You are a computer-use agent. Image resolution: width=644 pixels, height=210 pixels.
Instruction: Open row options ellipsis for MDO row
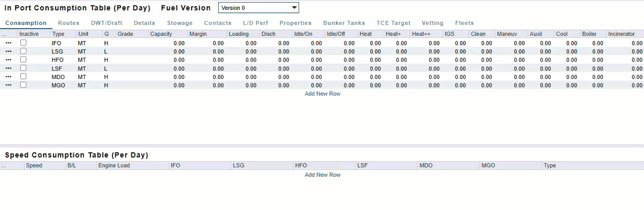8,76
